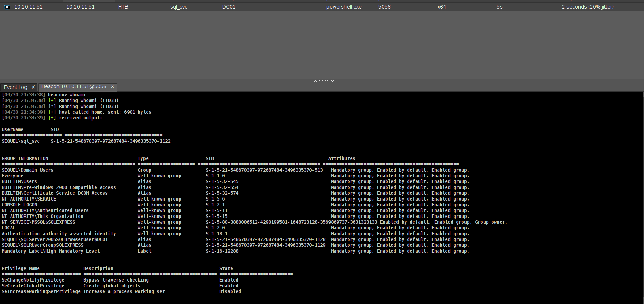Click the powershell.exe process cell
This screenshot has width=644, height=304.
click(344, 7)
